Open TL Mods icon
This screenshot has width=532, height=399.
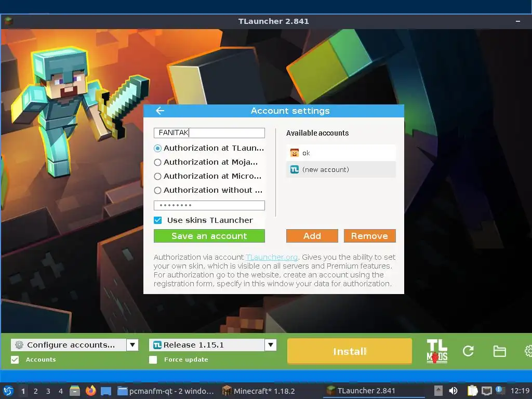tap(436, 351)
